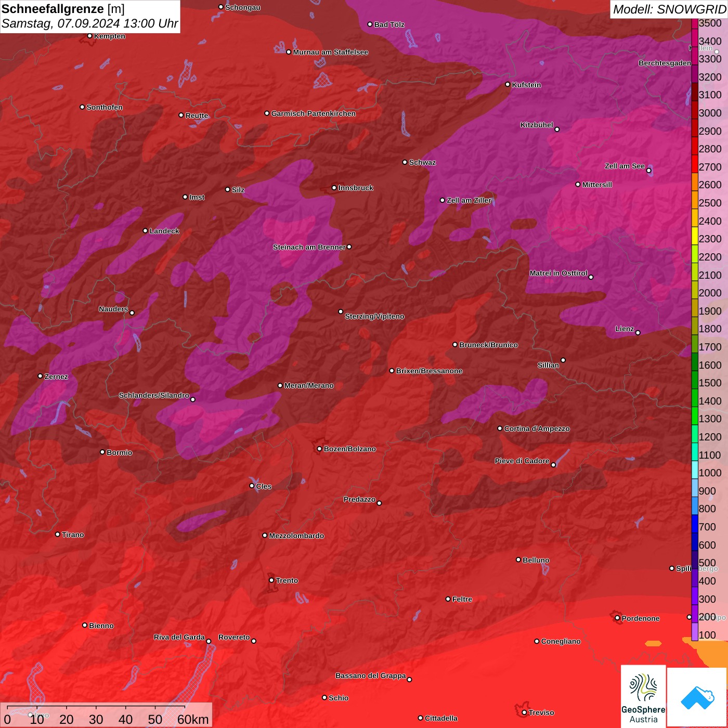Click the Sterzing/Vipiteno label
The image size is (728, 728).
click(374, 316)
